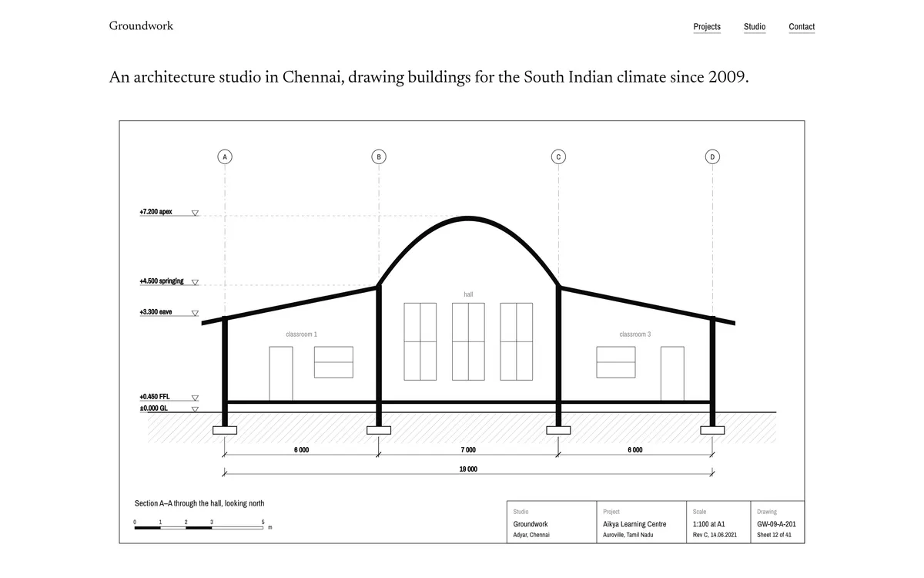Click grid marker A circle
This screenshot has width=924, height=578.
coord(225,156)
